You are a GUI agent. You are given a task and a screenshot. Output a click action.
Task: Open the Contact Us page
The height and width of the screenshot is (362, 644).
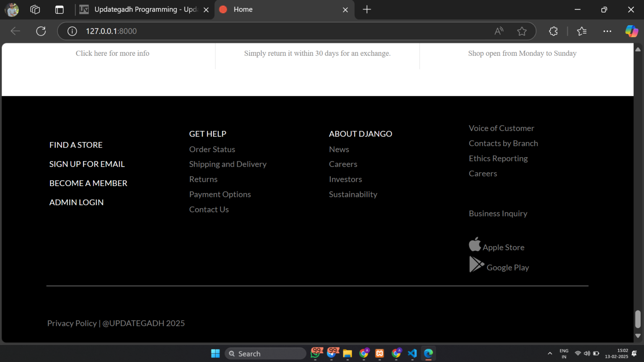pyautogui.click(x=209, y=209)
